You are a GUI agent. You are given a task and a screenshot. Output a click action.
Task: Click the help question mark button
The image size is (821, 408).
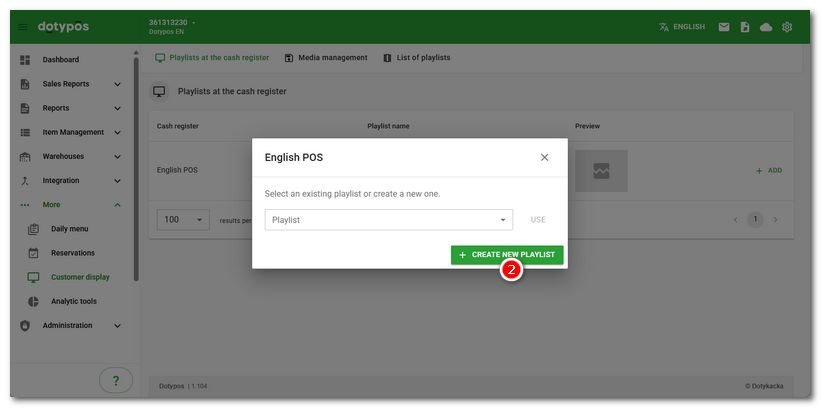pyautogui.click(x=115, y=380)
